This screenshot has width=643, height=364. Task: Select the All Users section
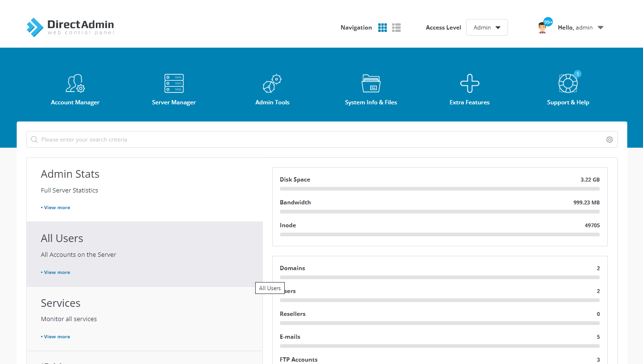point(62,238)
